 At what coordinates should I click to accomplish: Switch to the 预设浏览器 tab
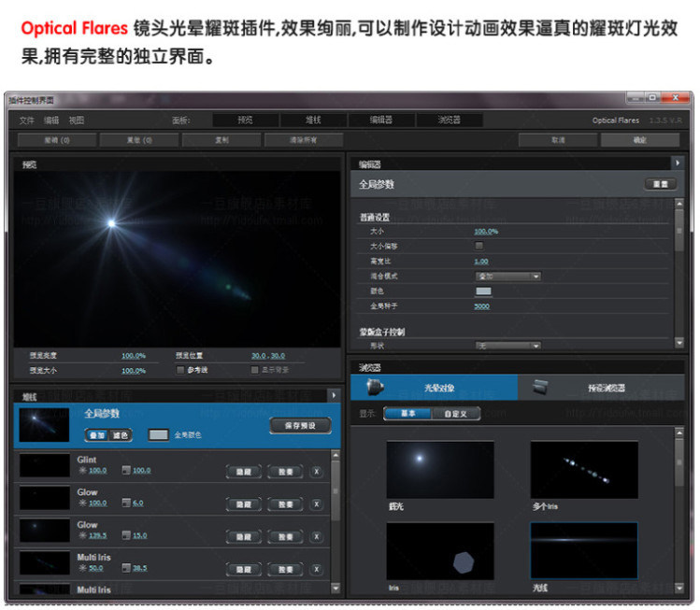click(x=601, y=388)
